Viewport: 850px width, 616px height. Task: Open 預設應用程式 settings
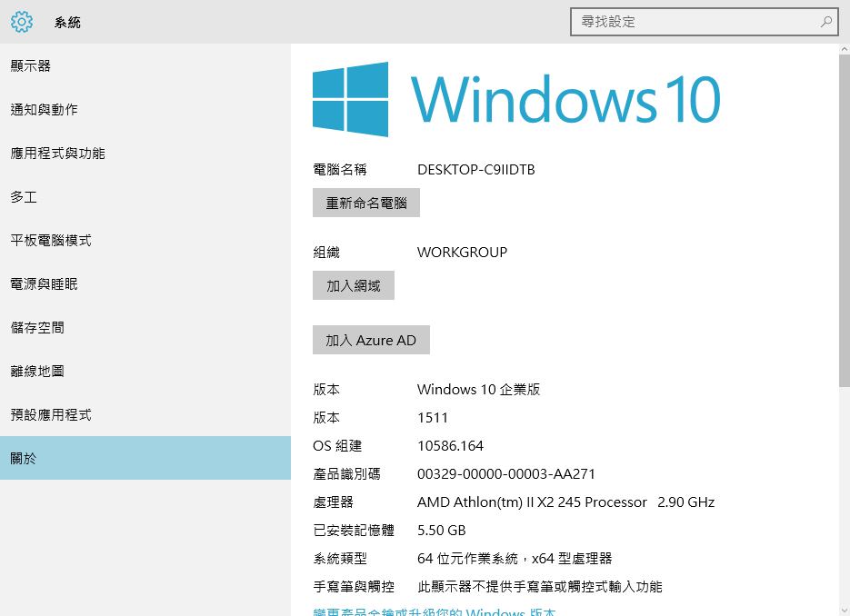click(145, 414)
